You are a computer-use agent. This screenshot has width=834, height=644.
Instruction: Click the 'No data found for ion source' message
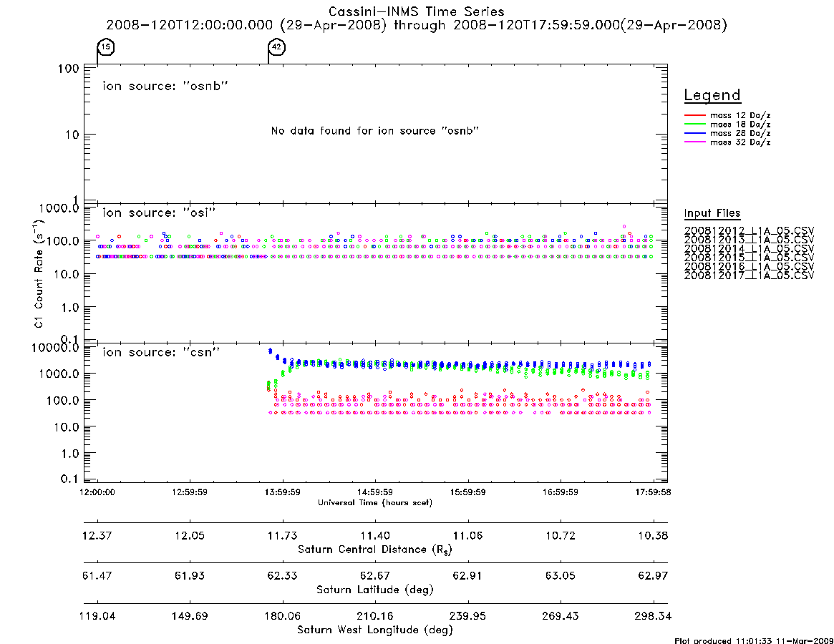tap(375, 131)
